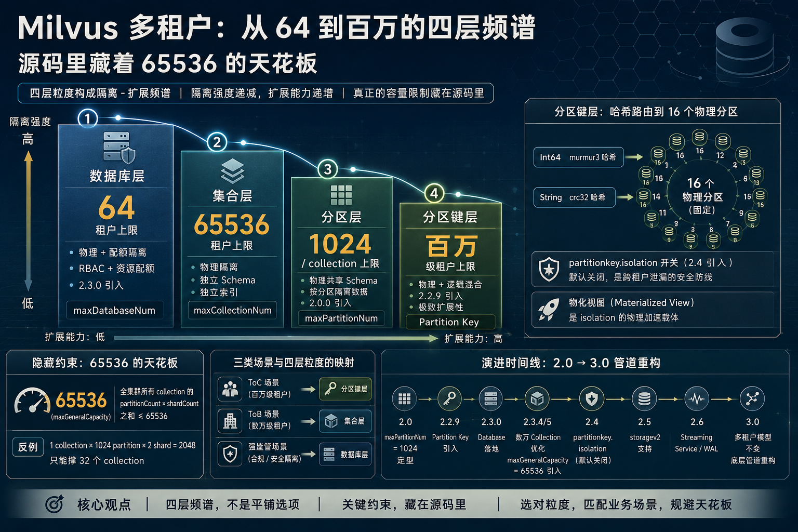This screenshot has width=798, height=532.
Task: Click the rocket icon beside 物化视图
Action: point(549,310)
